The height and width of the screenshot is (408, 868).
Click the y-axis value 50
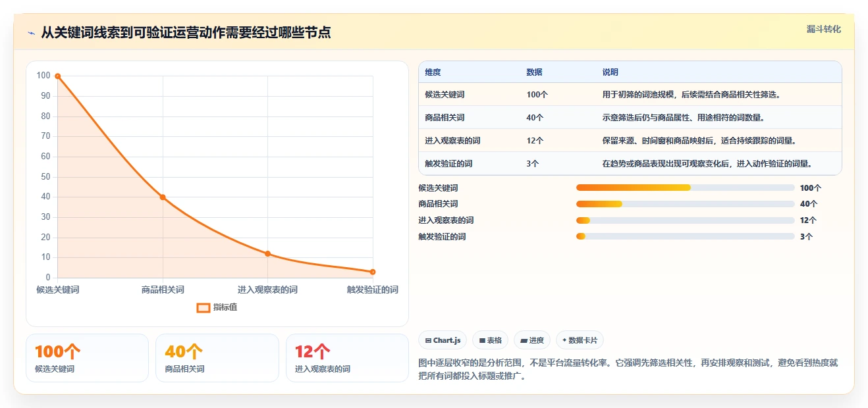click(45, 177)
